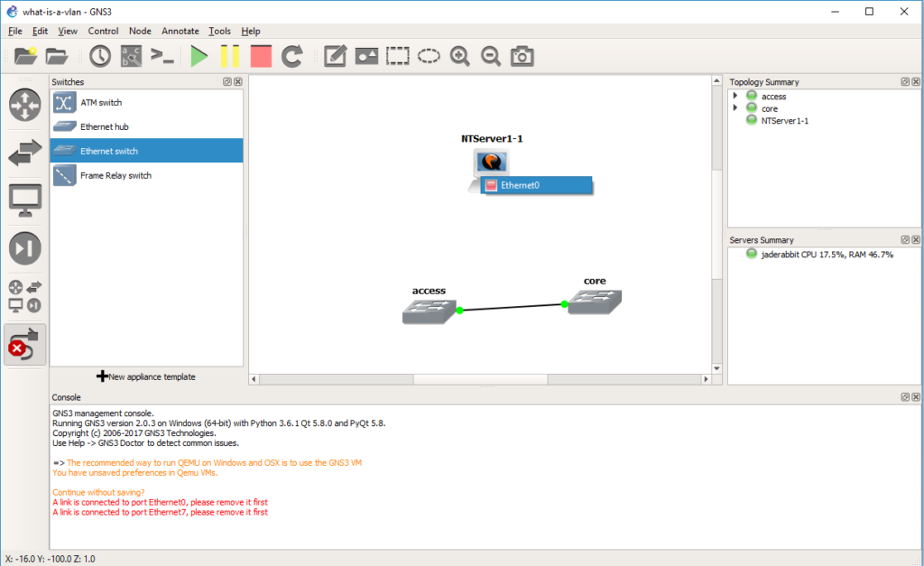
Task: Open the Tools menu
Action: click(x=219, y=31)
